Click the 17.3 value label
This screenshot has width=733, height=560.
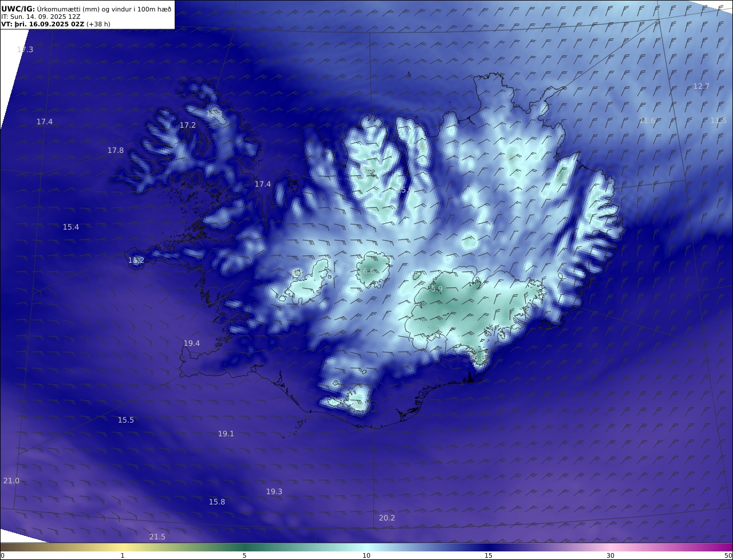coord(25,50)
